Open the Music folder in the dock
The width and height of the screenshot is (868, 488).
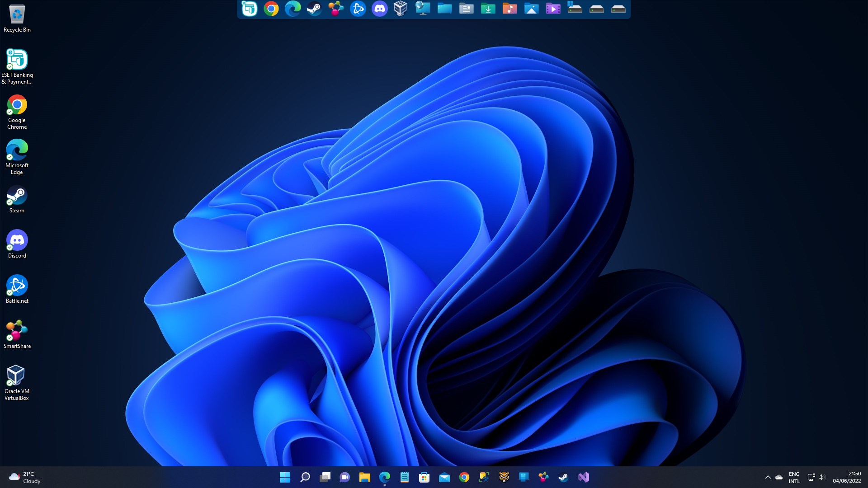pos(509,9)
